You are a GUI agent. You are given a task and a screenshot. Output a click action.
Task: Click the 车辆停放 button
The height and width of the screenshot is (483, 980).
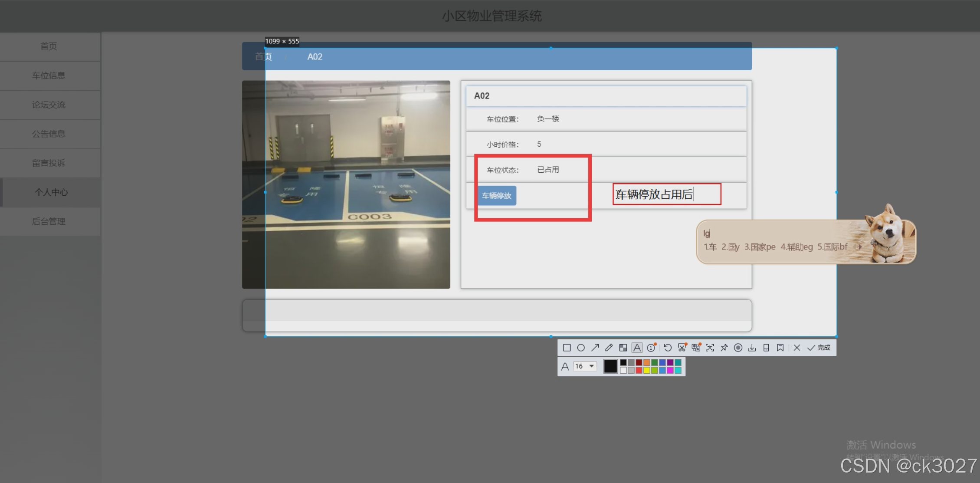coord(497,196)
